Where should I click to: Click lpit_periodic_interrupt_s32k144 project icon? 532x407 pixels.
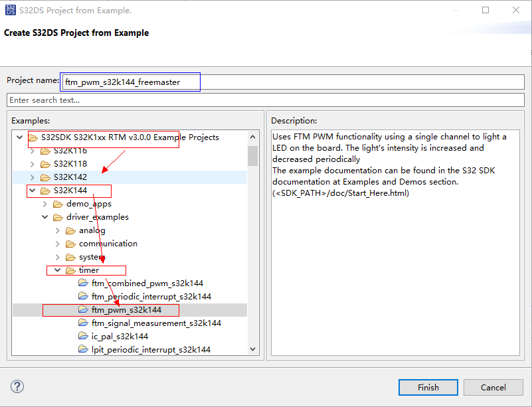(x=83, y=349)
